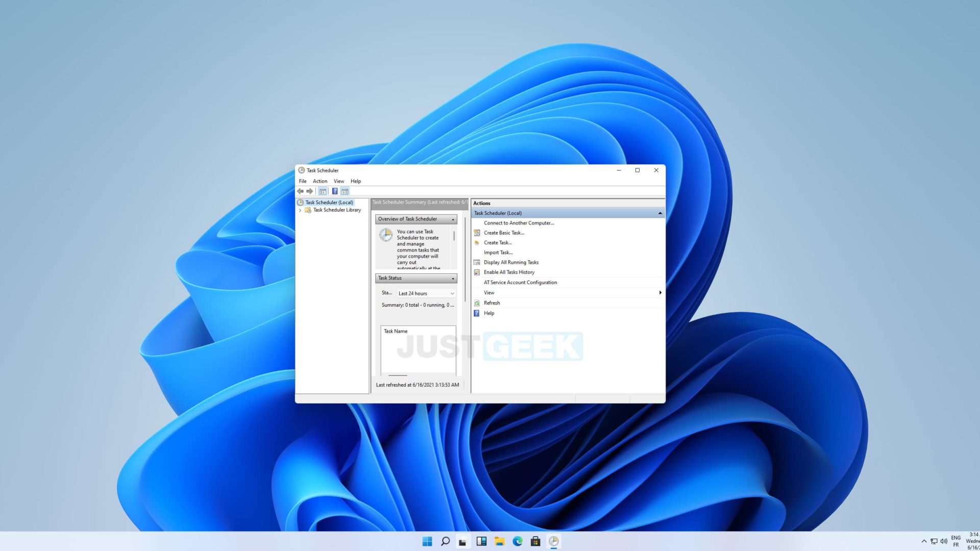The image size is (980, 551).
Task: Toggle Show/Hide Console Tree toolbar icon
Action: click(x=323, y=191)
